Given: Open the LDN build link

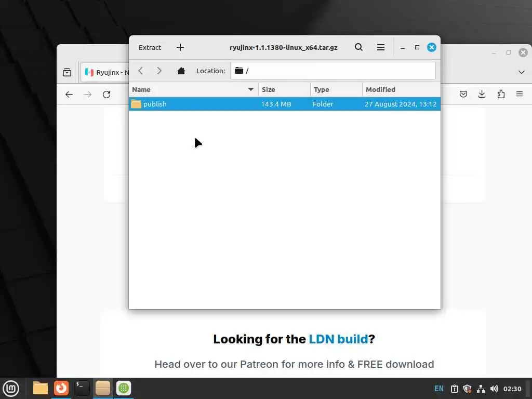Looking at the screenshot, I should 338,339.
